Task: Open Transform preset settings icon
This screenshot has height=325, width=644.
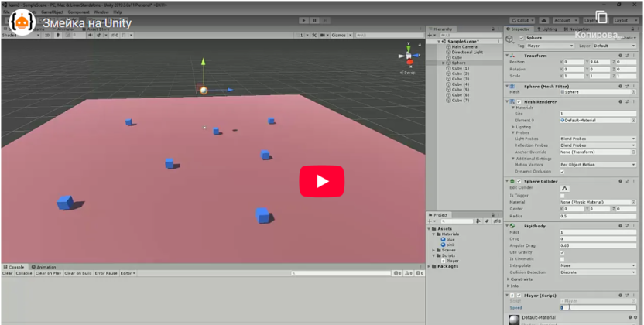Action: pos(627,56)
